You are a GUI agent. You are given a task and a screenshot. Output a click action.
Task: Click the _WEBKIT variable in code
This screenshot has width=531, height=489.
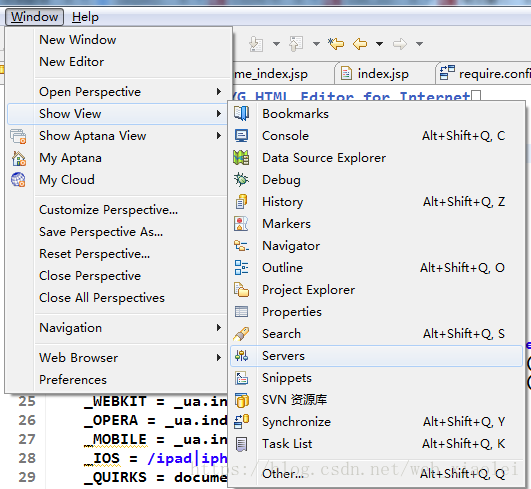pos(115,401)
